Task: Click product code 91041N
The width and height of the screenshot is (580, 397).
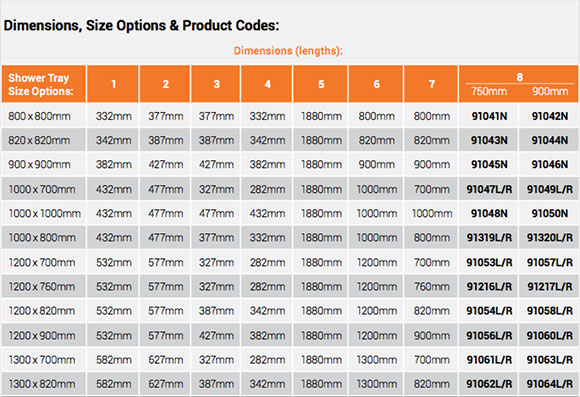Action: point(489,116)
